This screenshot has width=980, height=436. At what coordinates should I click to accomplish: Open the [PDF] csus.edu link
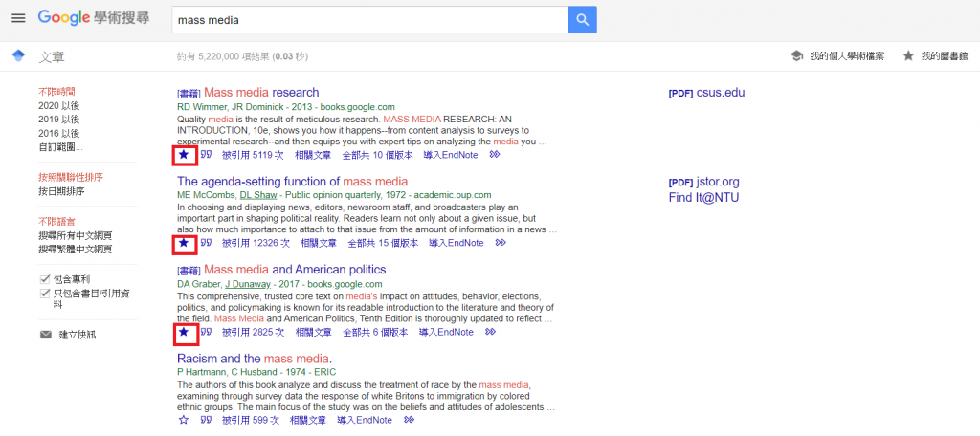706,93
